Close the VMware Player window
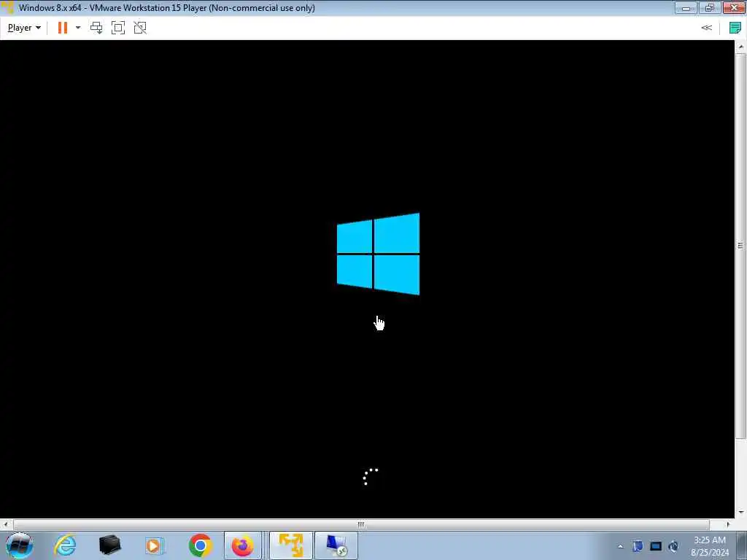 coord(734,7)
